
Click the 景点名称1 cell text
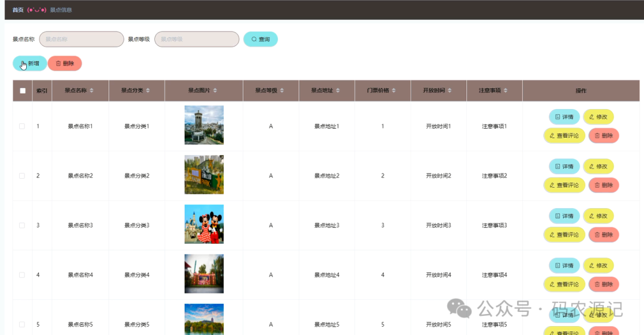tap(80, 126)
